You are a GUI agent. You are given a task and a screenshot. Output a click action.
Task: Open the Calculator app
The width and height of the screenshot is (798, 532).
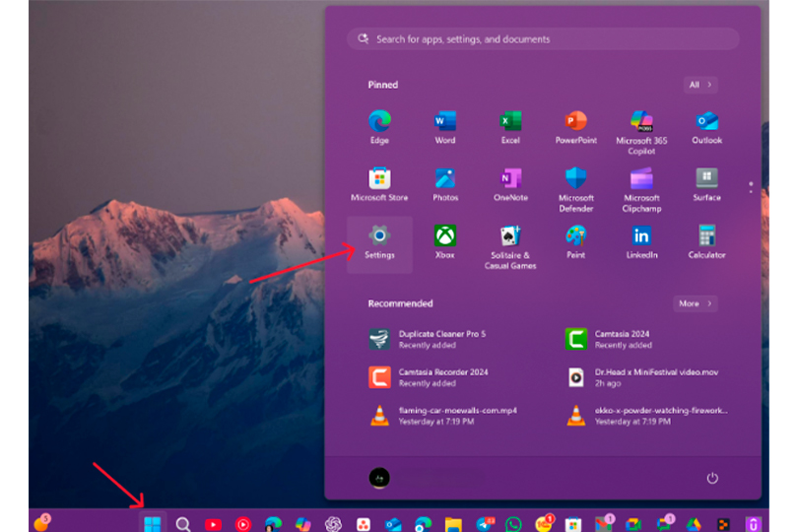point(706,241)
